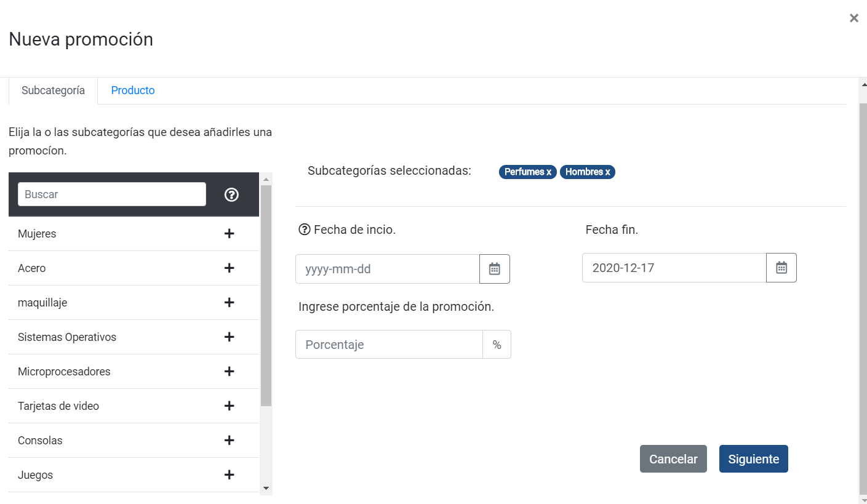Click the help icon next to Fecha de incio
This screenshot has width=867, height=504.
pos(304,230)
